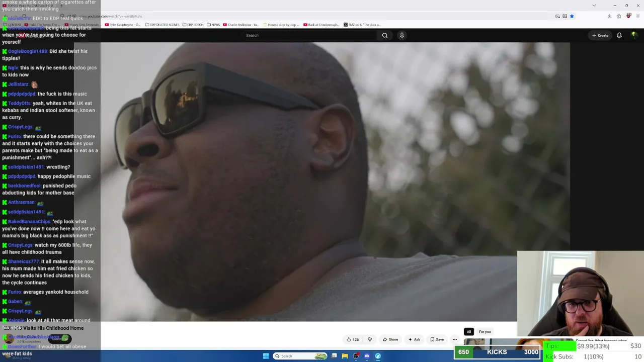This screenshot has height=362, width=644.
Task: Open the Back at Crowborough bookmark
Action: click(321, 25)
